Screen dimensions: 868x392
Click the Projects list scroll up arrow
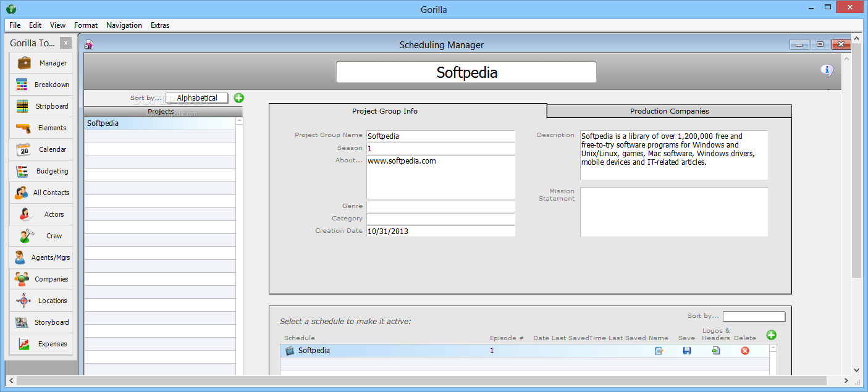[240, 122]
